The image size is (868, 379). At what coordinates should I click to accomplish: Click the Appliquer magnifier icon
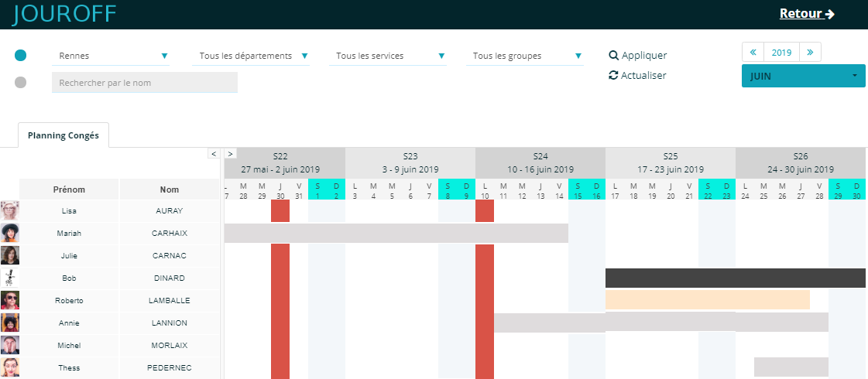[x=614, y=56]
